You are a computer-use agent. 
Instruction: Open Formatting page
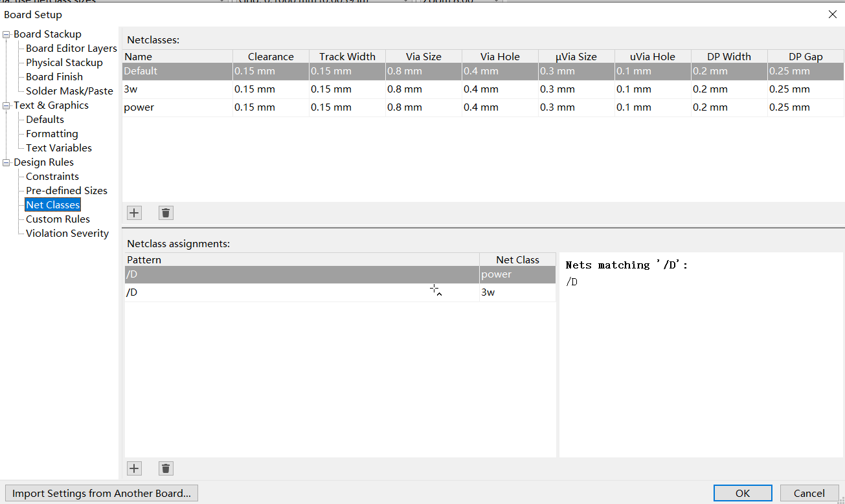[x=52, y=134]
